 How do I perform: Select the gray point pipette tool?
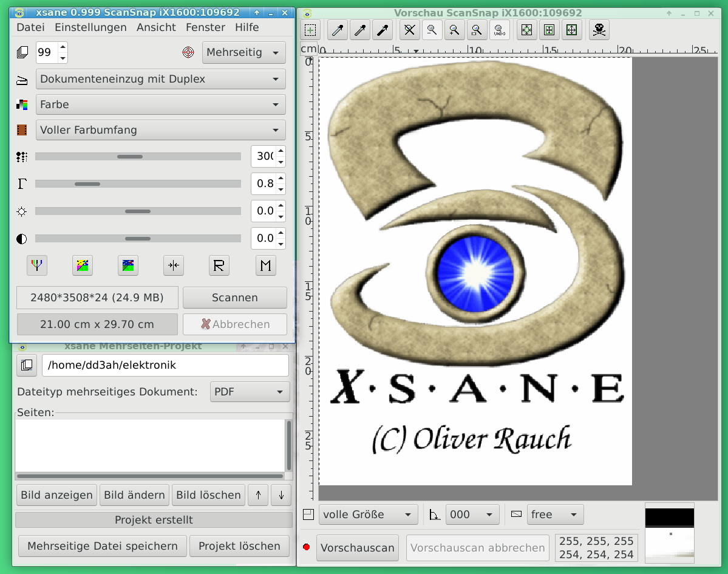point(360,30)
